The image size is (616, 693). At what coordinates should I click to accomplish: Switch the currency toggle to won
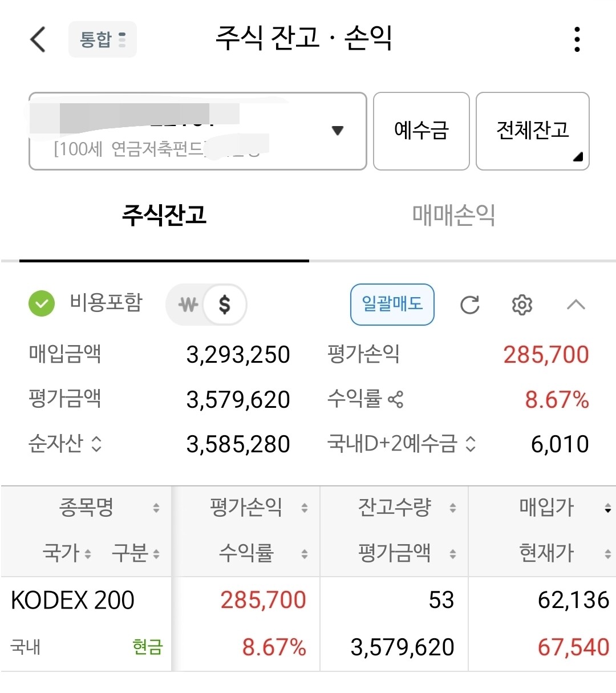pyautogui.click(x=188, y=305)
